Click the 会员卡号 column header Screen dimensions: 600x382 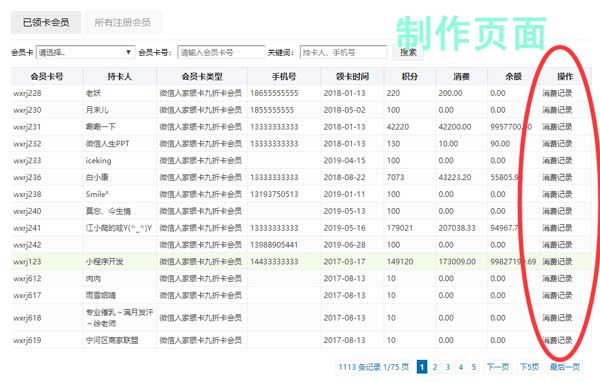click(47, 77)
